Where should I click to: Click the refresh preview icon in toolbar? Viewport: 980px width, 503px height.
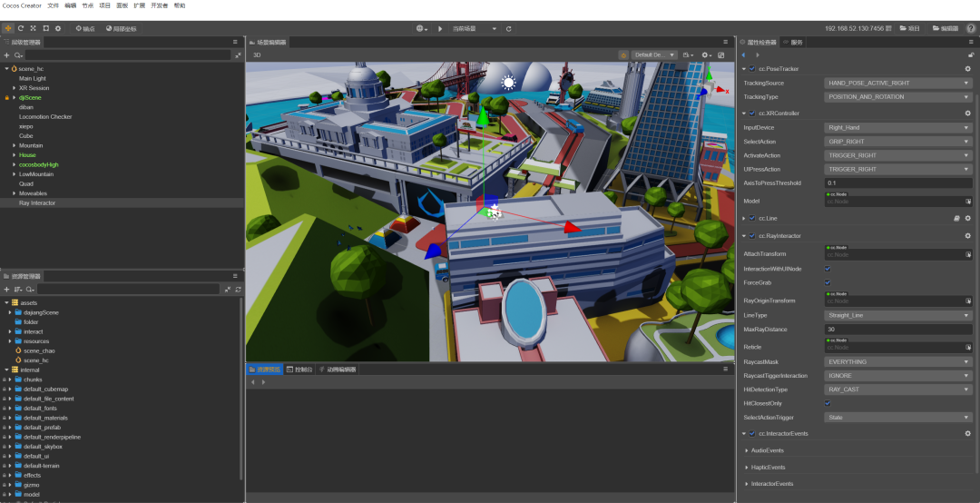(x=508, y=28)
